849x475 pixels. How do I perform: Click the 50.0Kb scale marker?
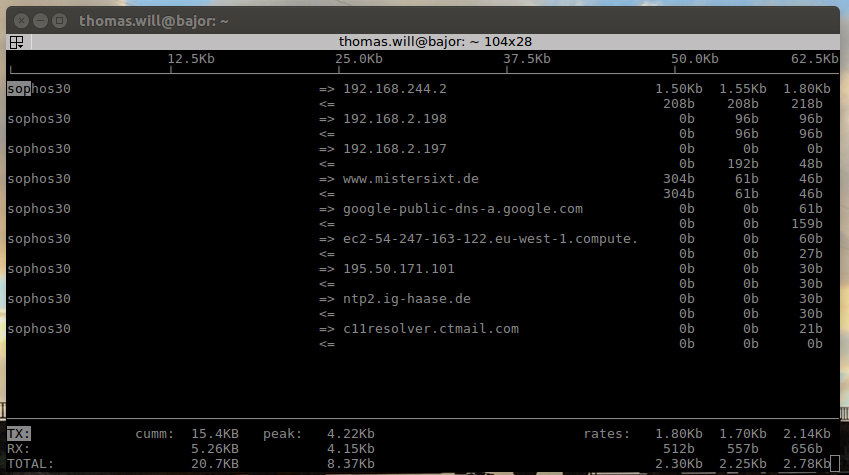(x=695, y=59)
